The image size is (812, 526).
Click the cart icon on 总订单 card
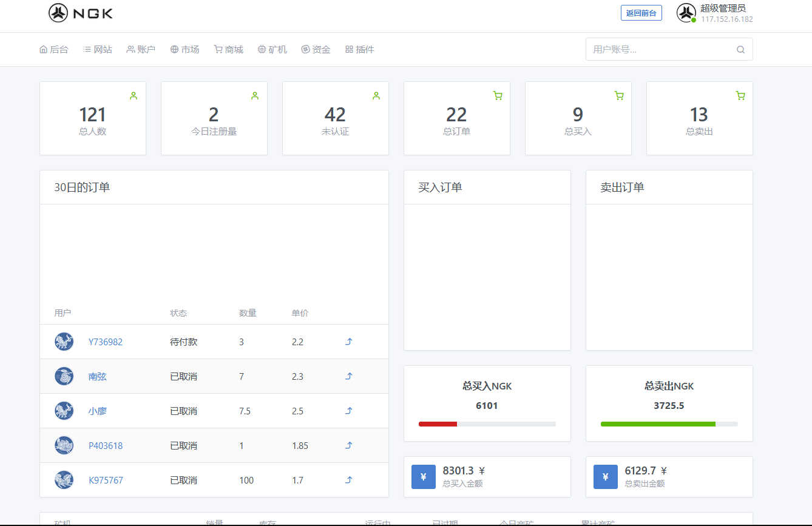[x=498, y=95]
